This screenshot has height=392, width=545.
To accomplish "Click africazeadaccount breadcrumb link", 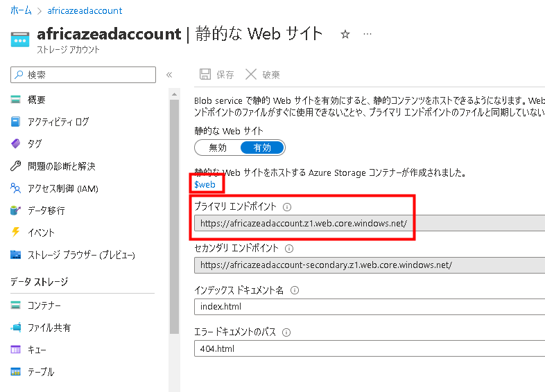I will 85,11.
